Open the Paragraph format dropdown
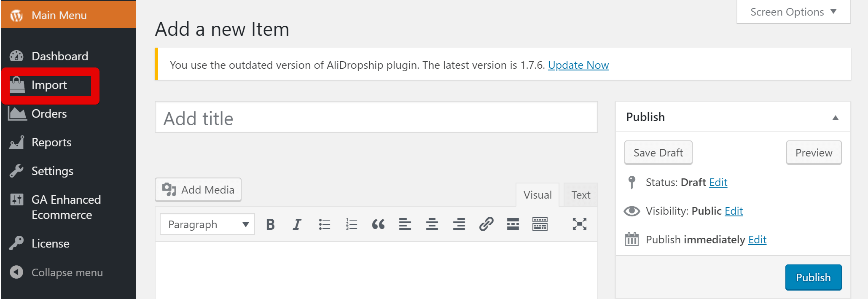Screen dimensions: 868x299 tap(207, 224)
